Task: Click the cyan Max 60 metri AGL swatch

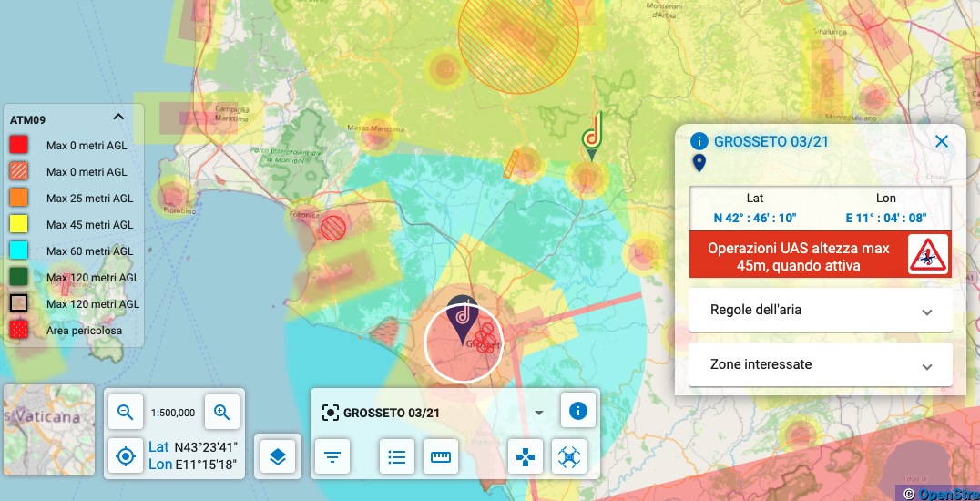Action: pos(18,250)
